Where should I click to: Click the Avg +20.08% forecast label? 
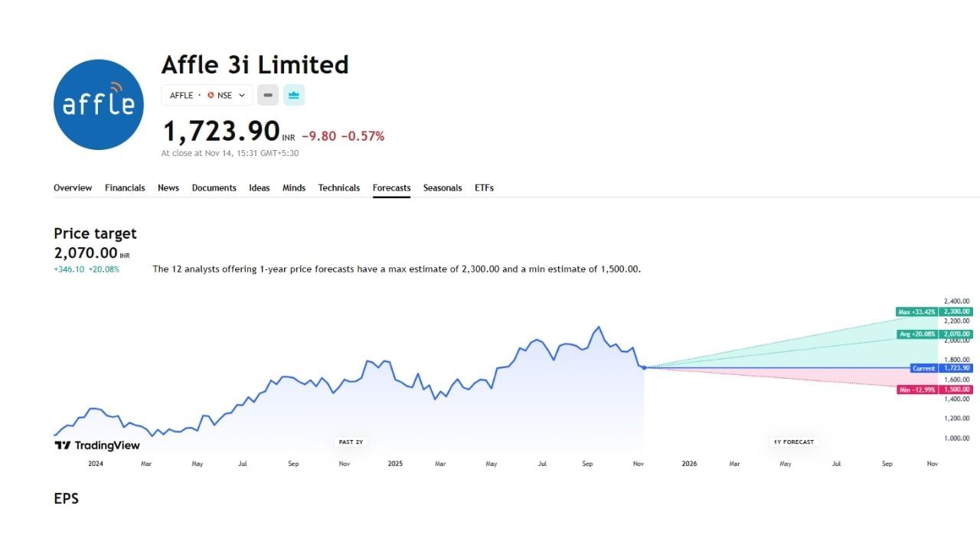pyautogui.click(x=917, y=334)
